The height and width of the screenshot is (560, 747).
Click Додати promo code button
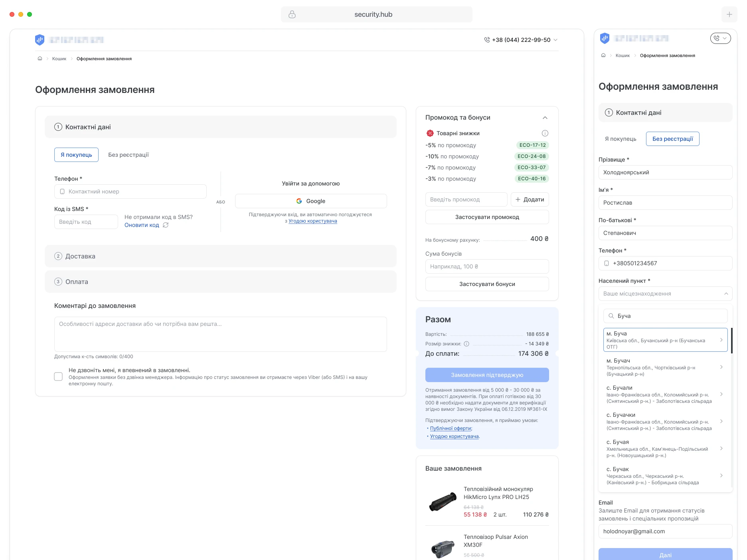[x=530, y=199]
